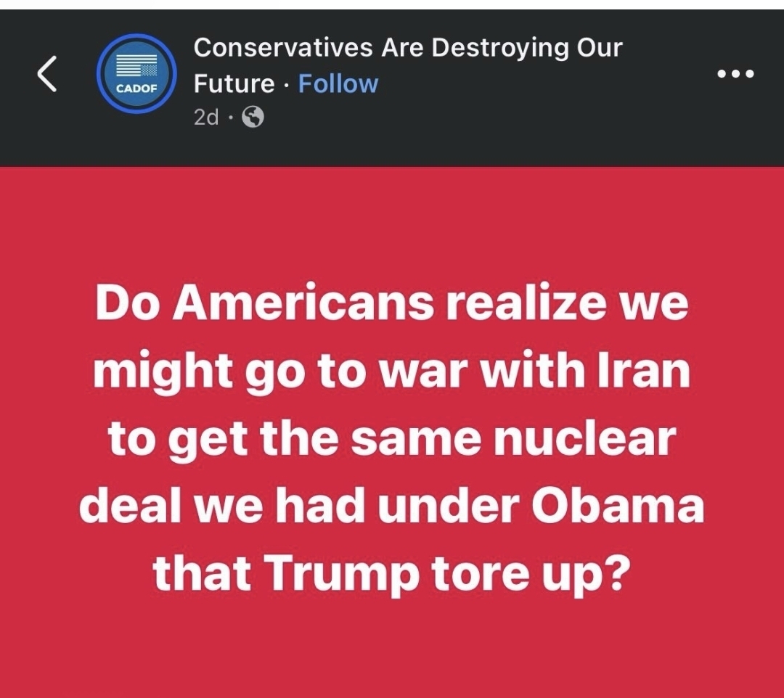The width and height of the screenshot is (784, 698).
Task: Click the CADOF label inside the avatar
Action: (136, 89)
